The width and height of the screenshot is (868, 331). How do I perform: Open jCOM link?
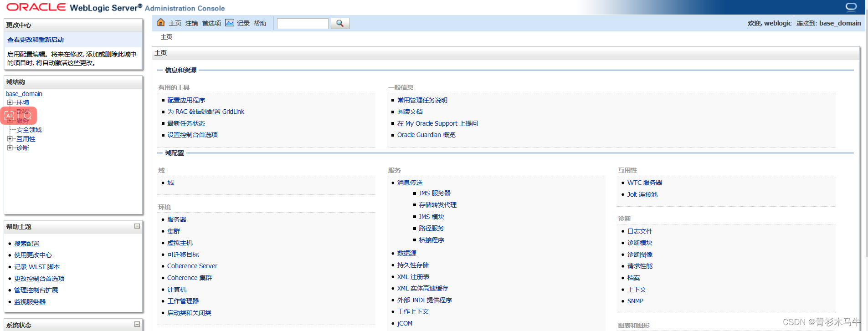tap(405, 323)
